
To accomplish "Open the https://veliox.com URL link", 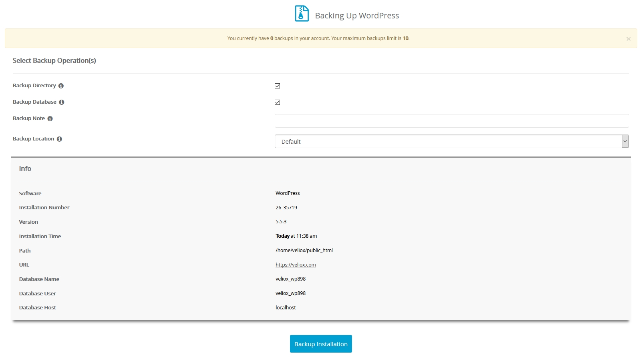I will [x=296, y=265].
